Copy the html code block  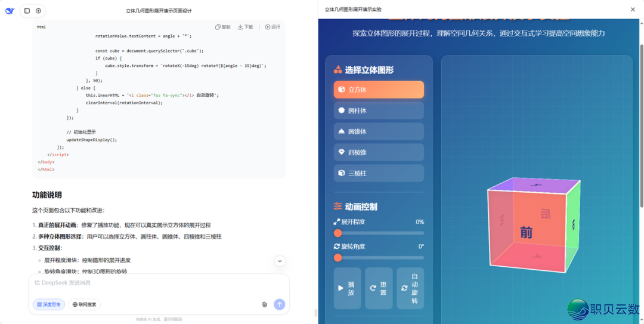coord(223,27)
